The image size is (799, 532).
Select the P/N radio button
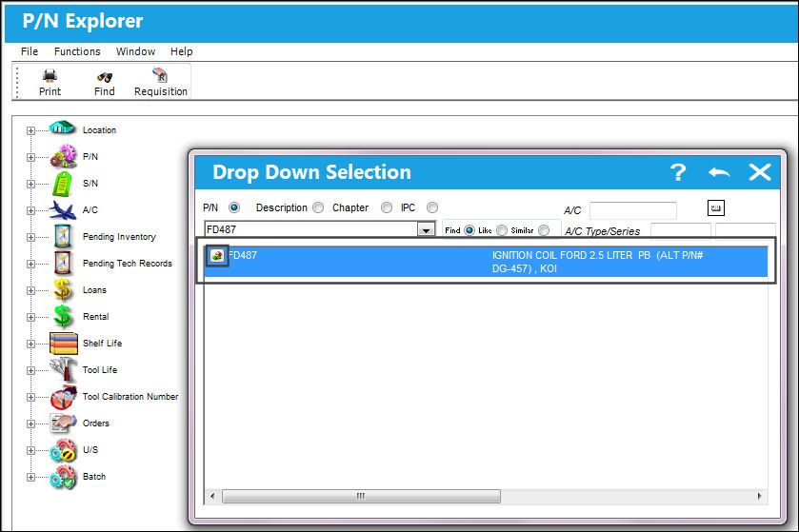pyautogui.click(x=234, y=207)
